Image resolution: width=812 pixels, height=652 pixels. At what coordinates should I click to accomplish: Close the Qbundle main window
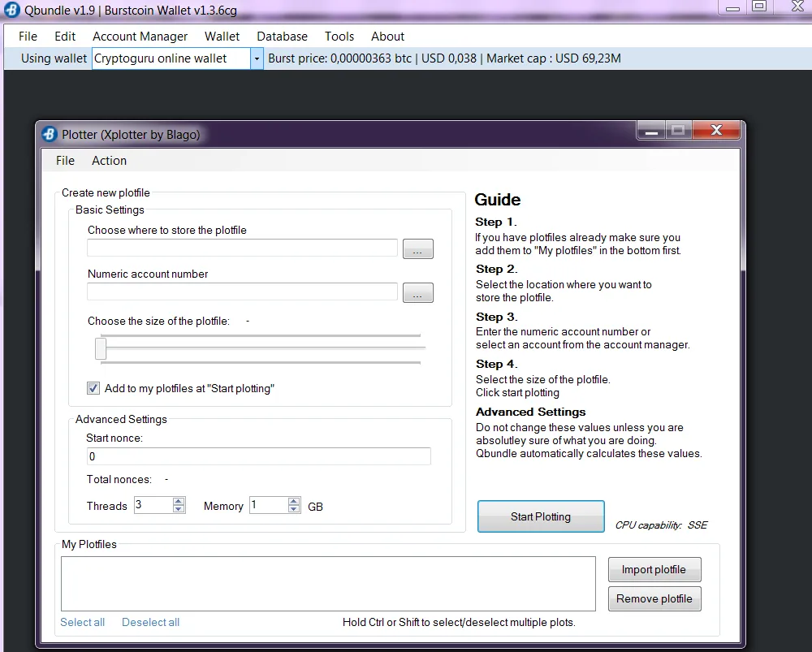coord(797,6)
